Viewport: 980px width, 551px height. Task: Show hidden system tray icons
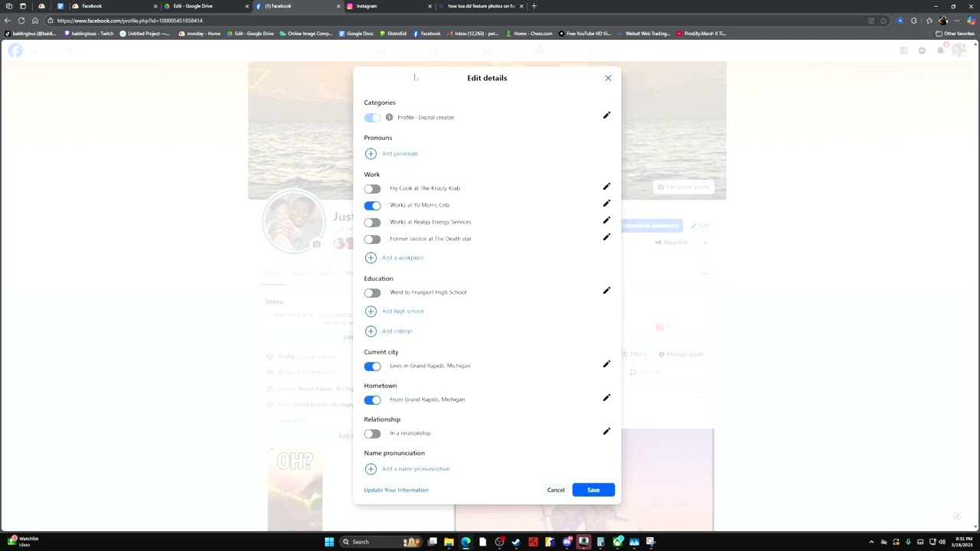[x=871, y=542]
